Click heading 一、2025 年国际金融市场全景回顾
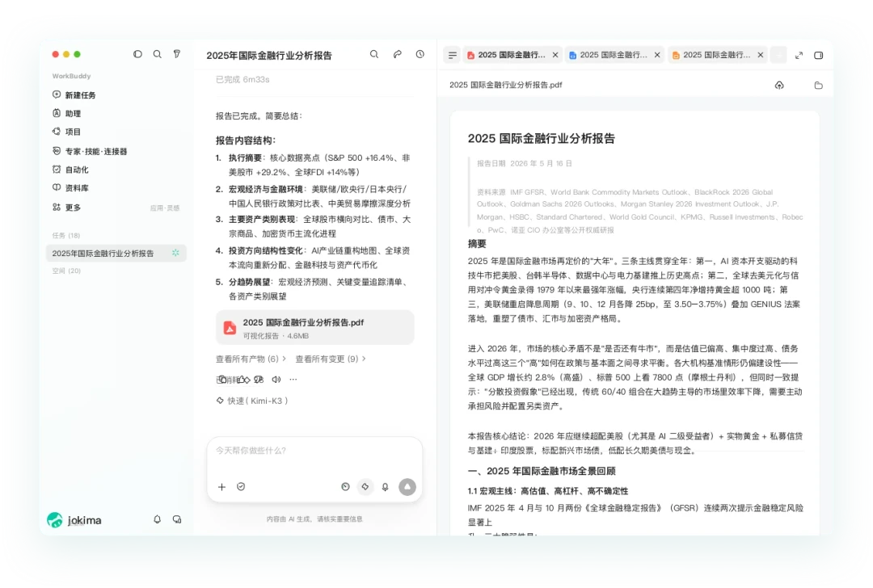Image resolution: width=873 pixels, height=588 pixels. [542, 471]
